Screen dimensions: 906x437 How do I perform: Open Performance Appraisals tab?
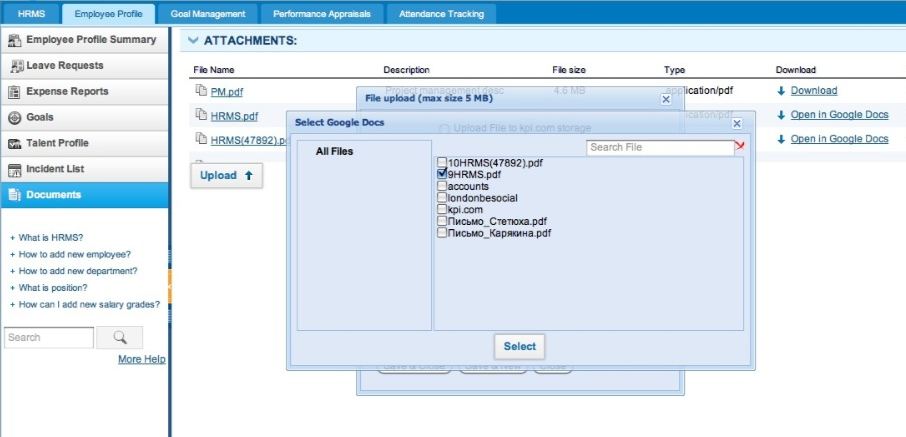point(321,14)
